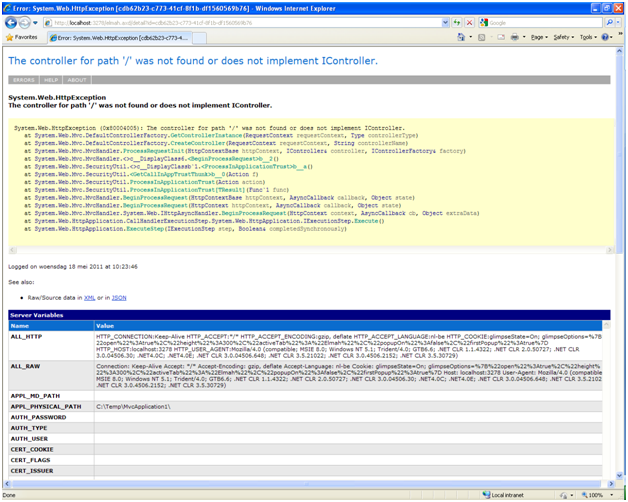Open the HELP navigation tab
The height and width of the screenshot is (502, 628).
[51, 80]
